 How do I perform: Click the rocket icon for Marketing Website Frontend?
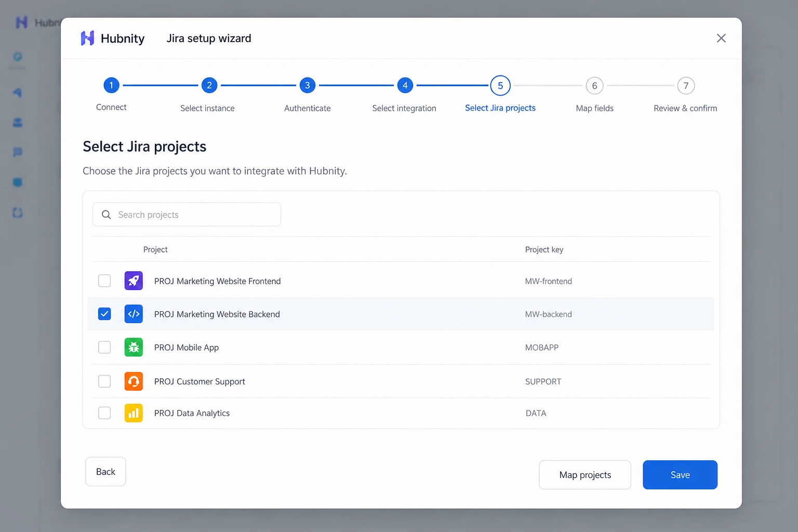pos(134,281)
